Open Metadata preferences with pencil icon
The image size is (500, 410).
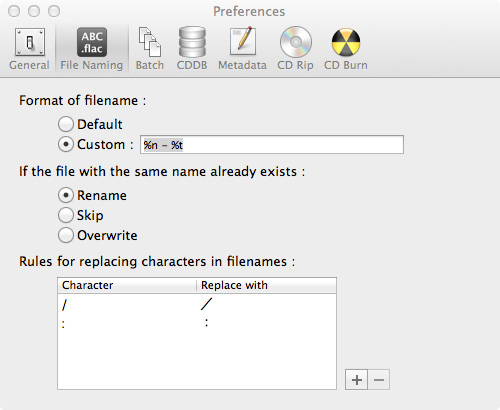click(x=242, y=48)
